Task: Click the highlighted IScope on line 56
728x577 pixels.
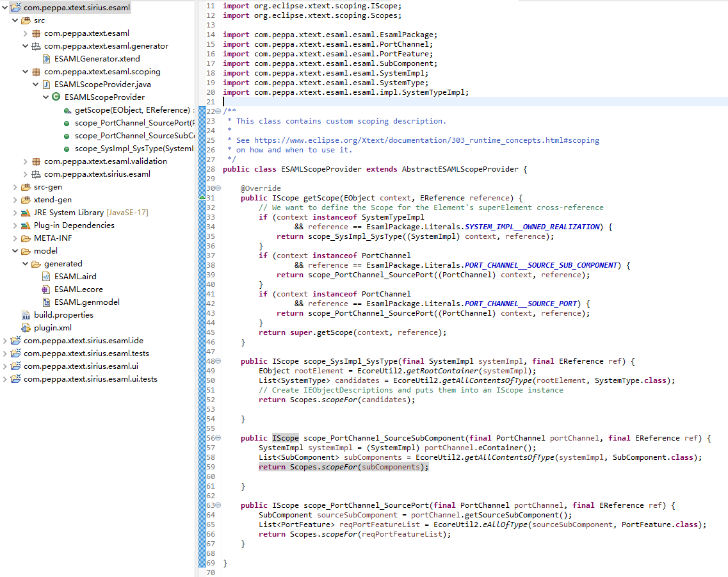Action: (x=286, y=438)
